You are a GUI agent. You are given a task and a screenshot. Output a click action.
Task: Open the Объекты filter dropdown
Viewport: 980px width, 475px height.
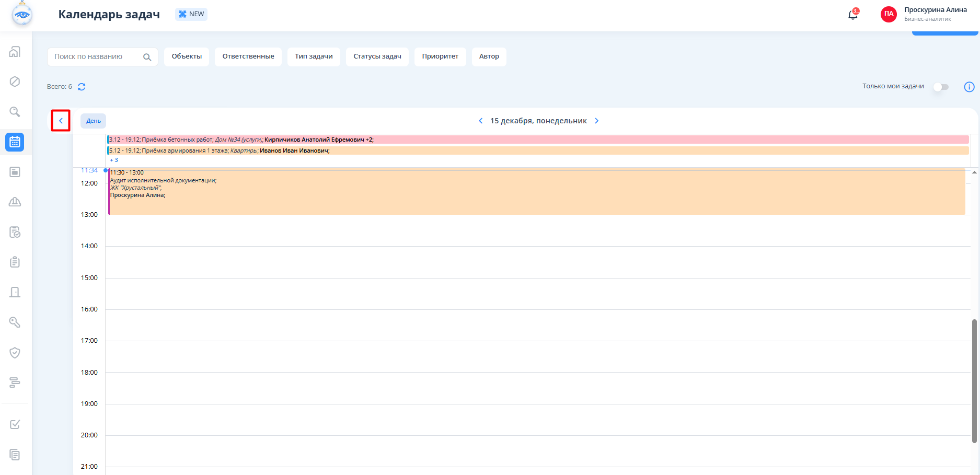(187, 56)
